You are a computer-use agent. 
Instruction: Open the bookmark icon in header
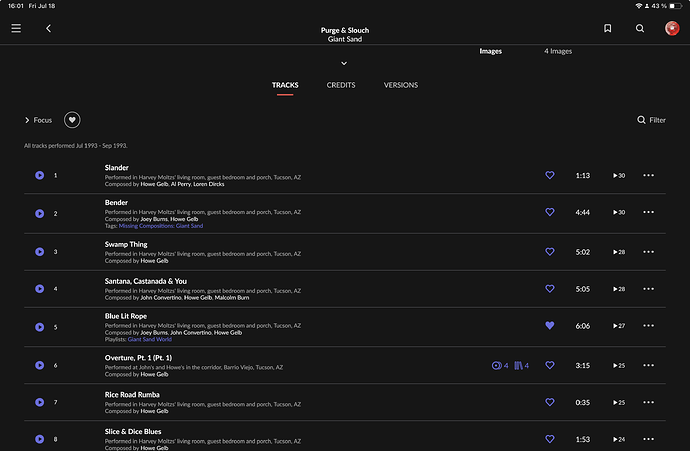point(607,29)
